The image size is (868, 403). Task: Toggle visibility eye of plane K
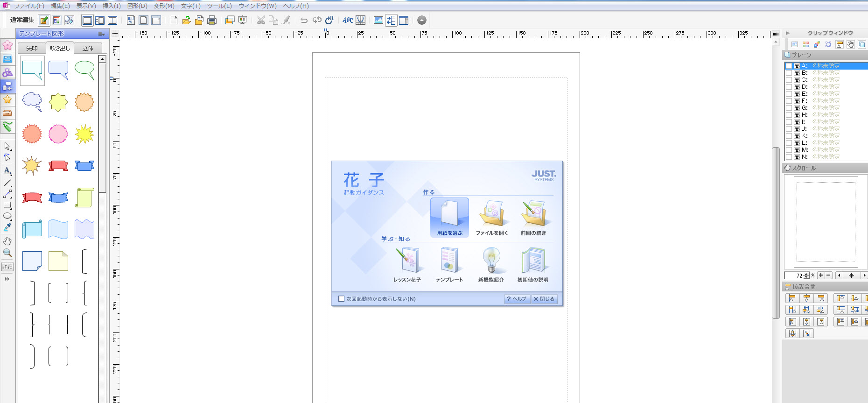tap(797, 136)
